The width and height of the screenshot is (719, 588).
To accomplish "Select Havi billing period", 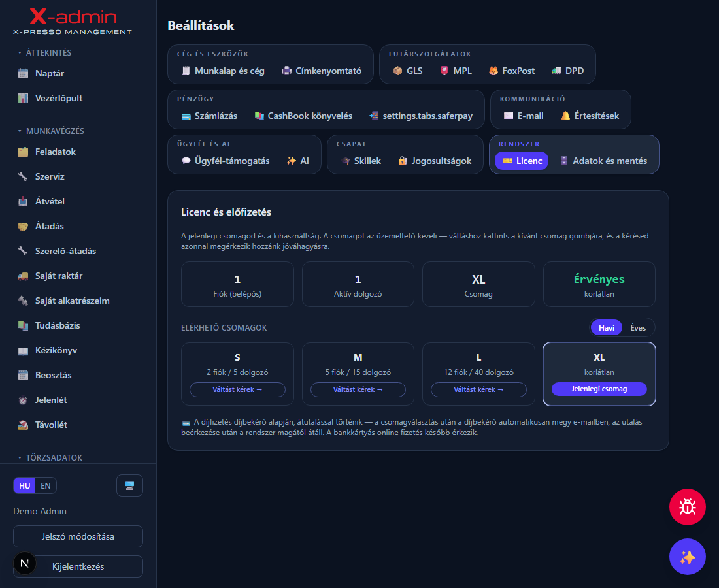I will (606, 328).
